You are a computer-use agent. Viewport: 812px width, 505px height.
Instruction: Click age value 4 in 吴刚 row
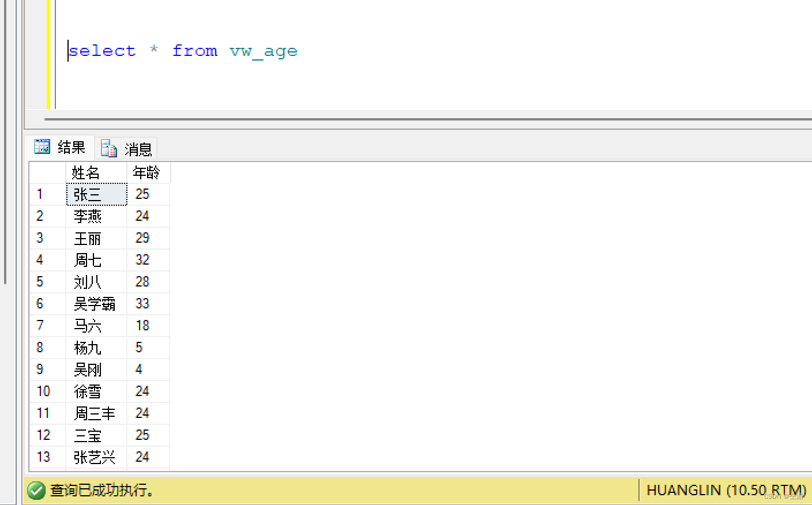pyautogui.click(x=148, y=370)
